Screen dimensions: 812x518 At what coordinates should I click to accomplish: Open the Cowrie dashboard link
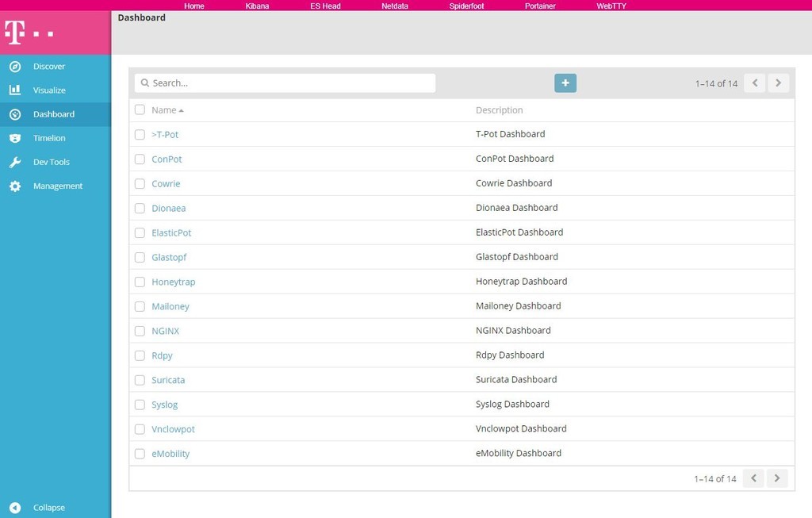[x=166, y=184]
